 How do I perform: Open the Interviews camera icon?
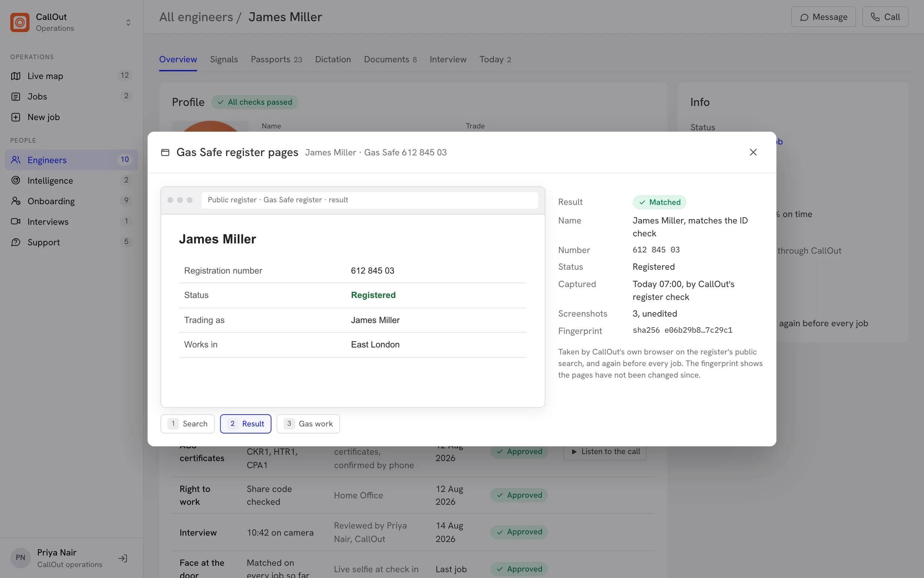tap(16, 222)
